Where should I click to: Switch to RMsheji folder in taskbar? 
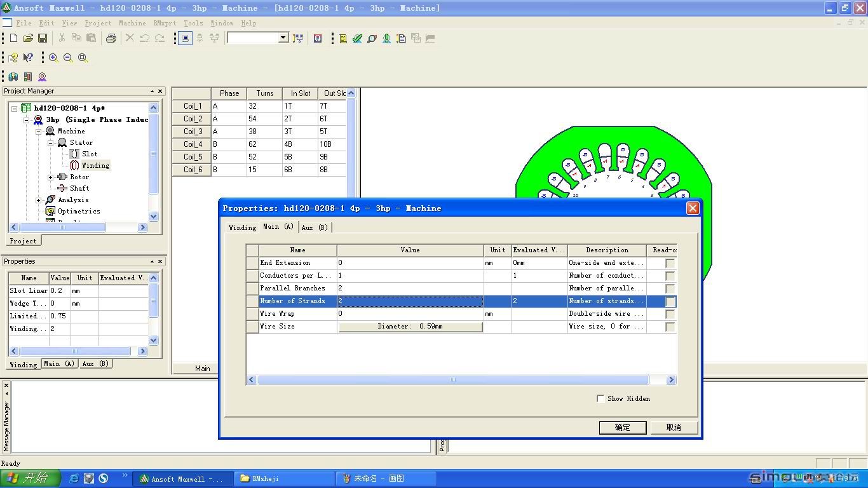(x=285, y=478)
